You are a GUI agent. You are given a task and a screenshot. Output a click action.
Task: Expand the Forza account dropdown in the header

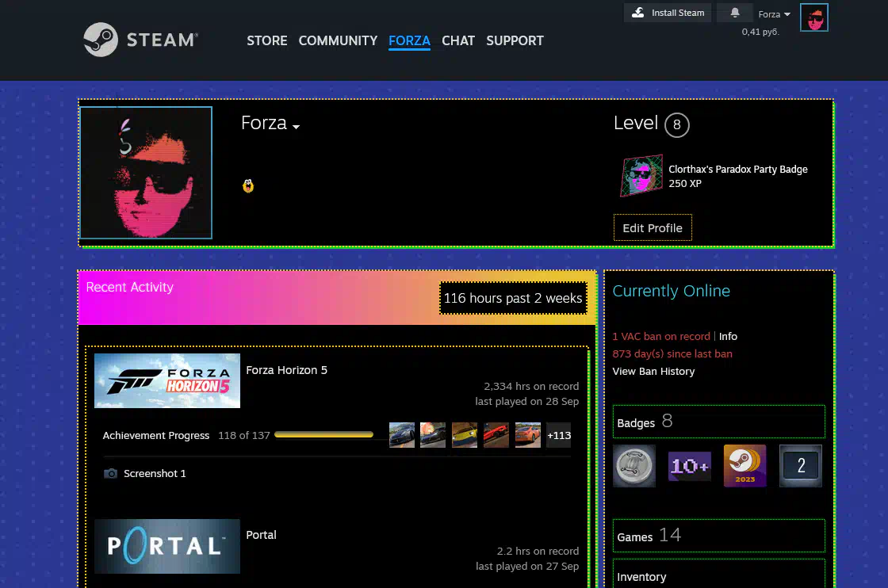point(774,14)
